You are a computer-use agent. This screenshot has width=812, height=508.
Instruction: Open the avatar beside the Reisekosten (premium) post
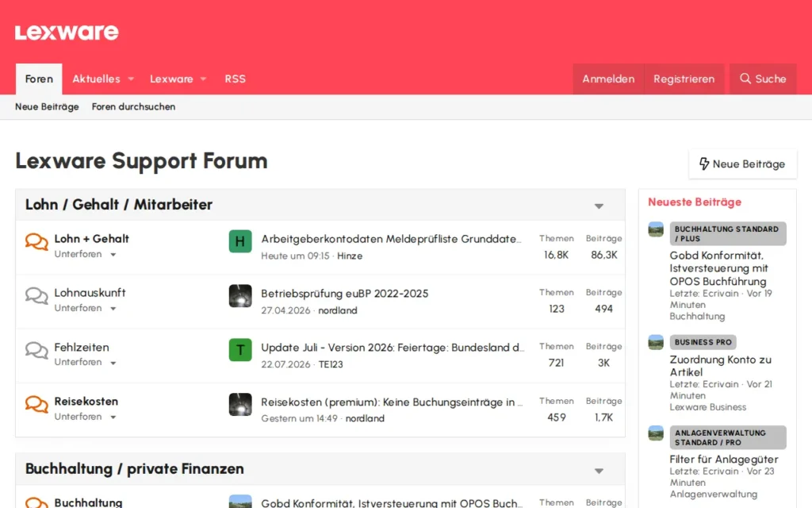(240, 404)
